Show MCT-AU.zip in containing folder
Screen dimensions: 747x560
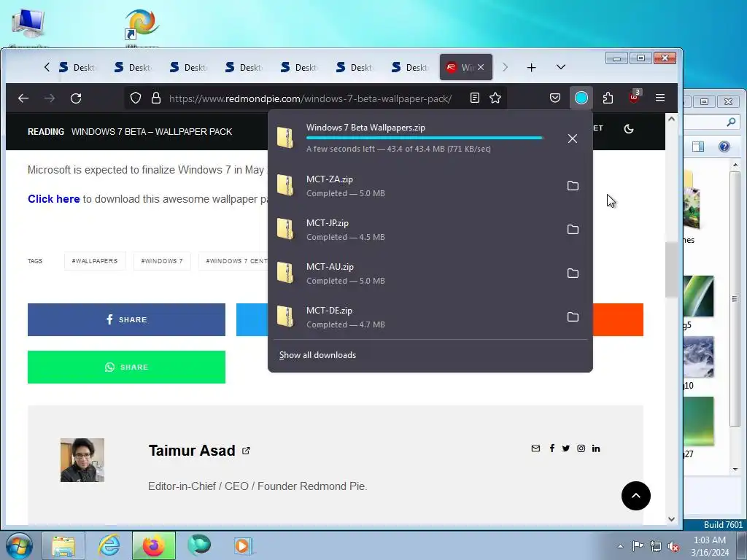tap(573, 273)
